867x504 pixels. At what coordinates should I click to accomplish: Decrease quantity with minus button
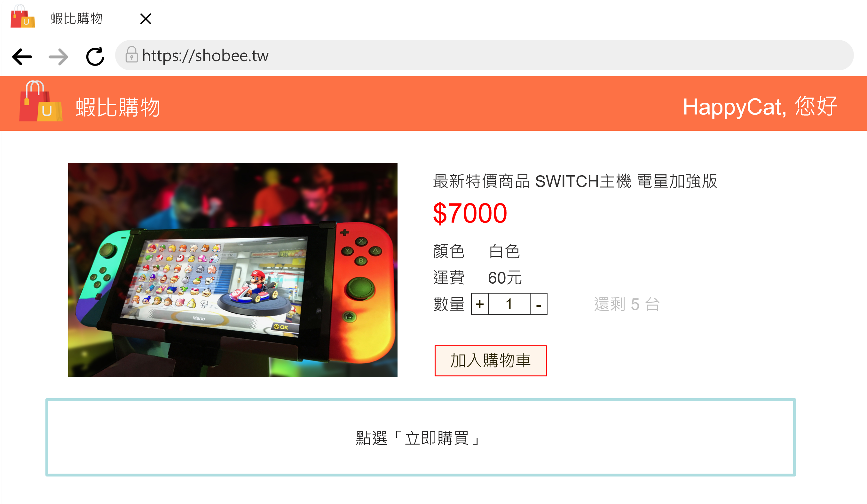539,304
